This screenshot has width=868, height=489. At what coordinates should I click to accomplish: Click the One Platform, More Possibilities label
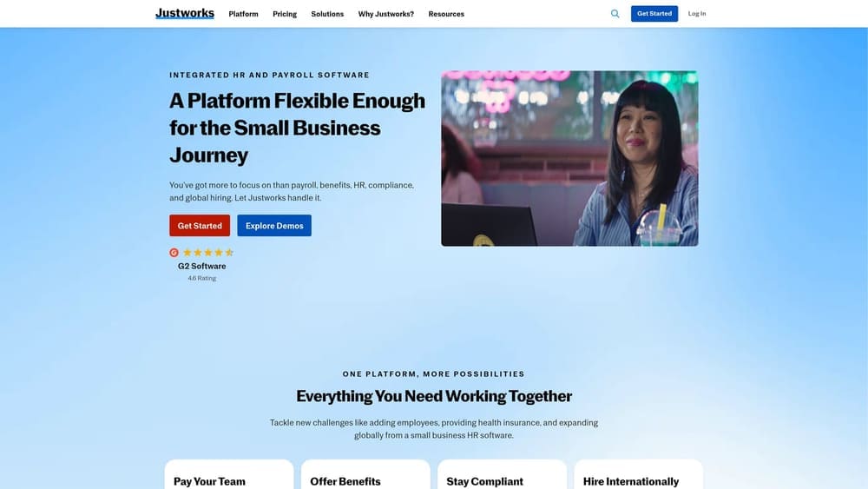click(433, 373)
